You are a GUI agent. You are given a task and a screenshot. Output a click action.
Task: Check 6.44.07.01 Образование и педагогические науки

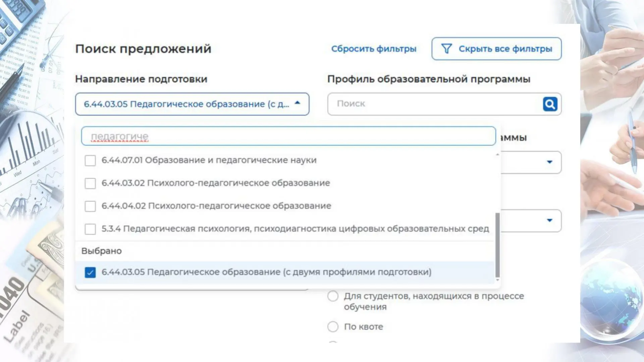click(90, 161)
